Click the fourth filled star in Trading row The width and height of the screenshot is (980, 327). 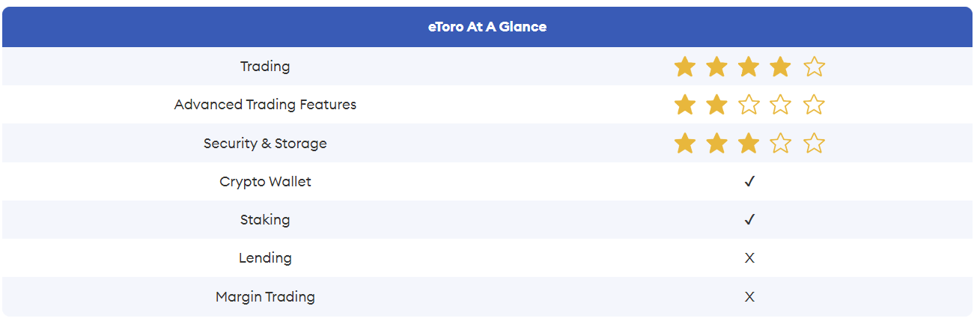tap(780, 67)
